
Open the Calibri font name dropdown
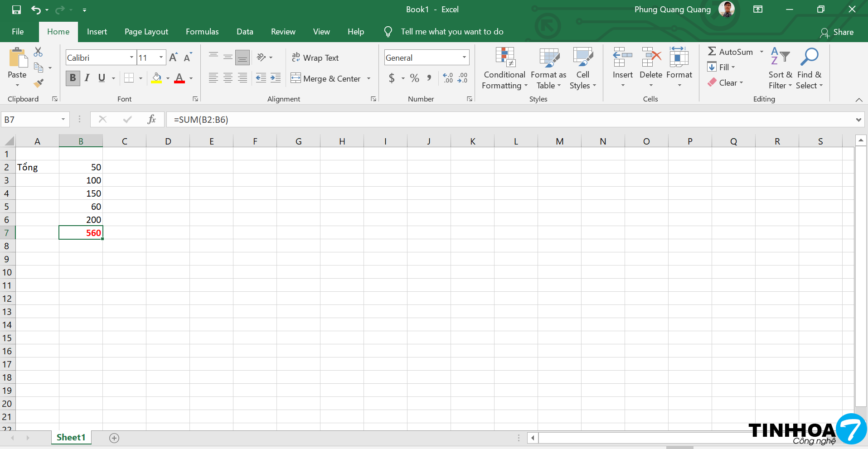pyautogui.click(x=131, y=58)
